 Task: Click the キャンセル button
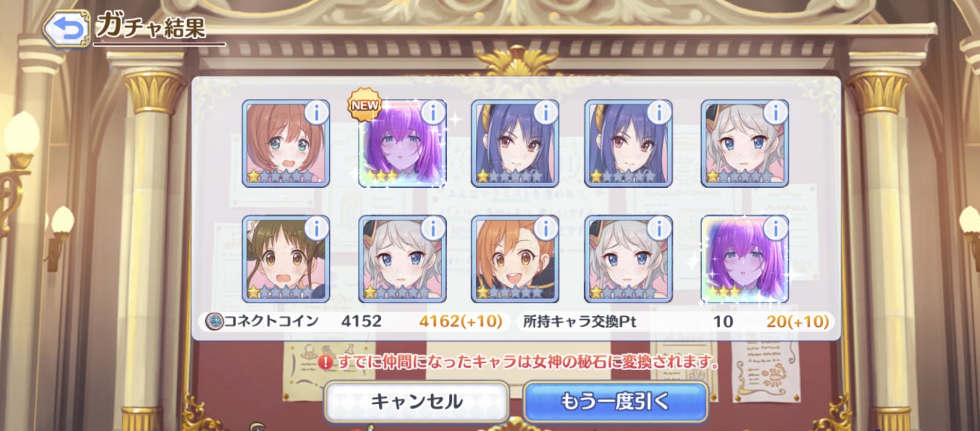(x=416, y=402)
